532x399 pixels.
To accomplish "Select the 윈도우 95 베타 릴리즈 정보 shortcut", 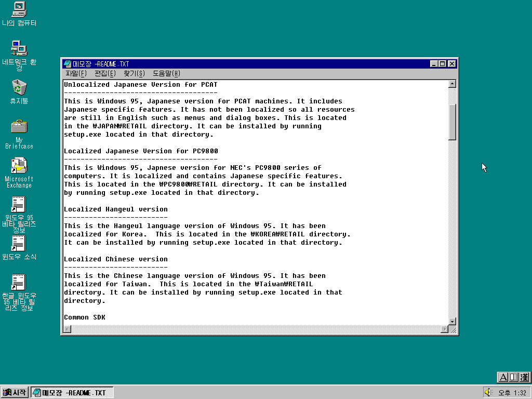I will pos(19,215).
